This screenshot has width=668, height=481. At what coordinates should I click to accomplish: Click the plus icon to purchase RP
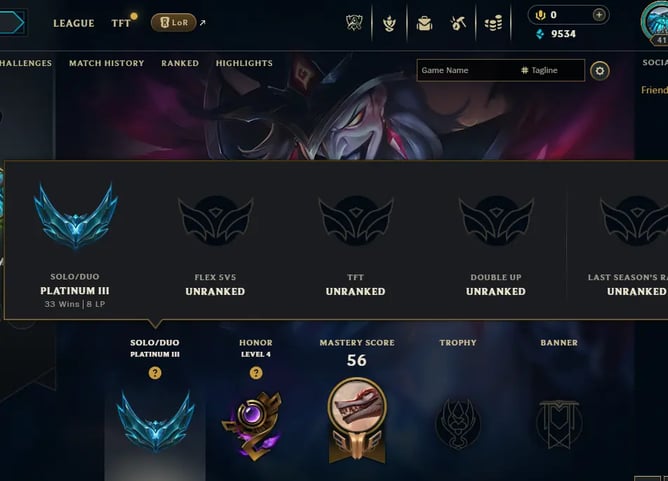point(599,15)
